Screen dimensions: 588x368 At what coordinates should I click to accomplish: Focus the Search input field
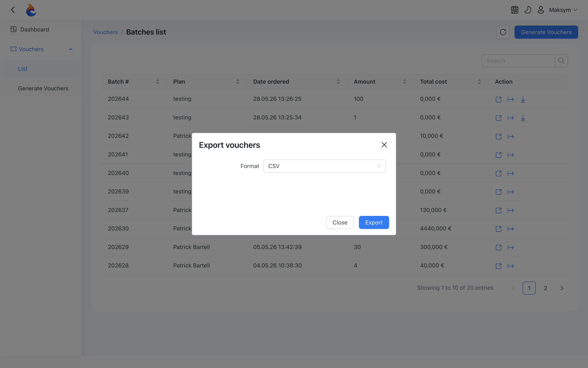[518, 61]
